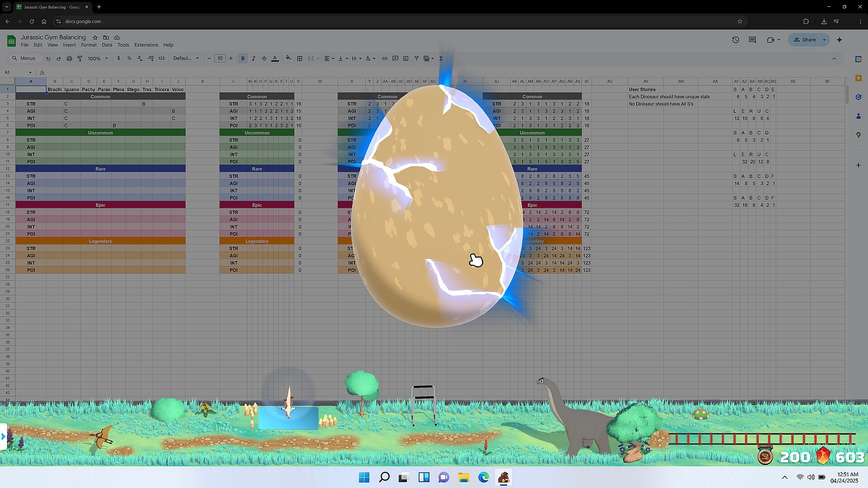This screenshot has height=488, width=868.
Task: Toggle strikethrough formatting
Action: click(264, 58)
